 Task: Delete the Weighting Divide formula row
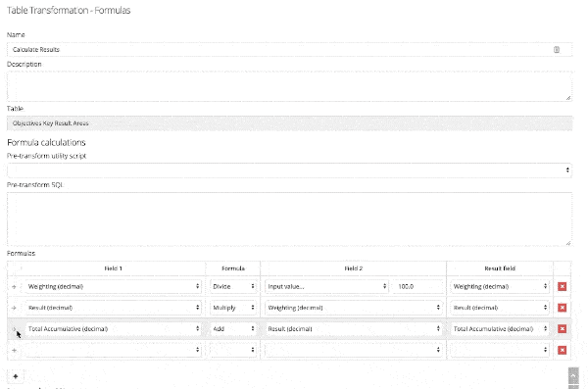pyautogui.click(x=562, y=286)
